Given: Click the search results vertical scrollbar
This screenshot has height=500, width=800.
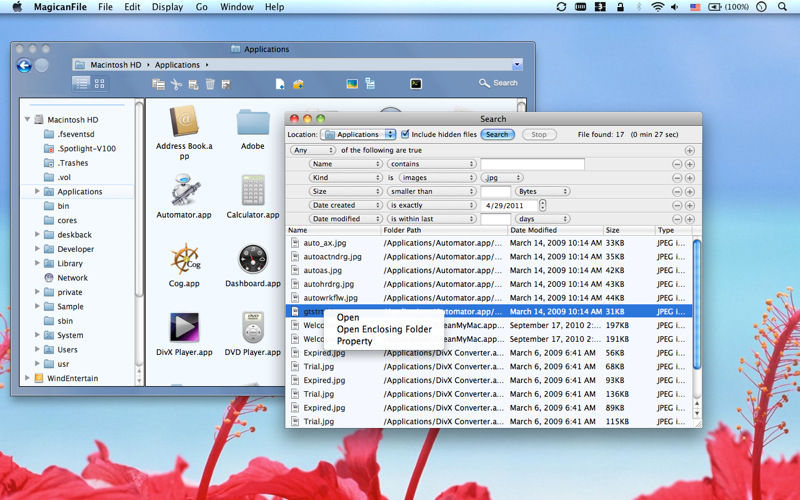Looking at the screenshot, I should (697, 304).
